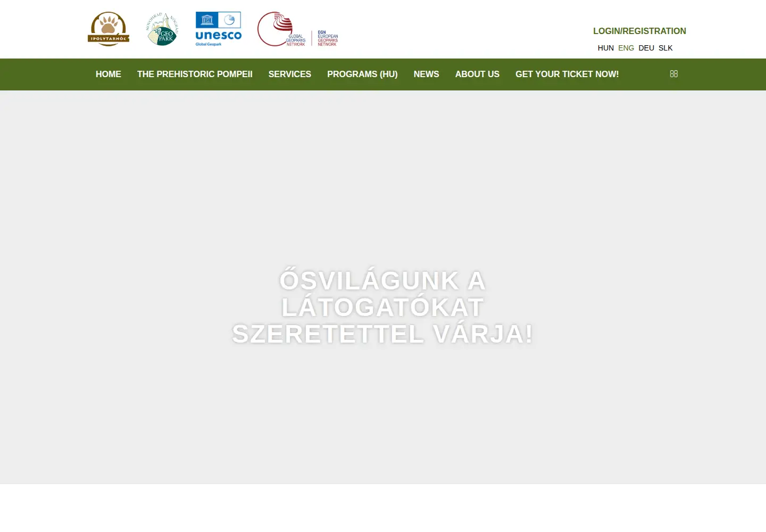Open the LOGIN/REGISTRATION link
Image resolution: width=766 pixels, height=532 pixels.
[x=639, y=31]
